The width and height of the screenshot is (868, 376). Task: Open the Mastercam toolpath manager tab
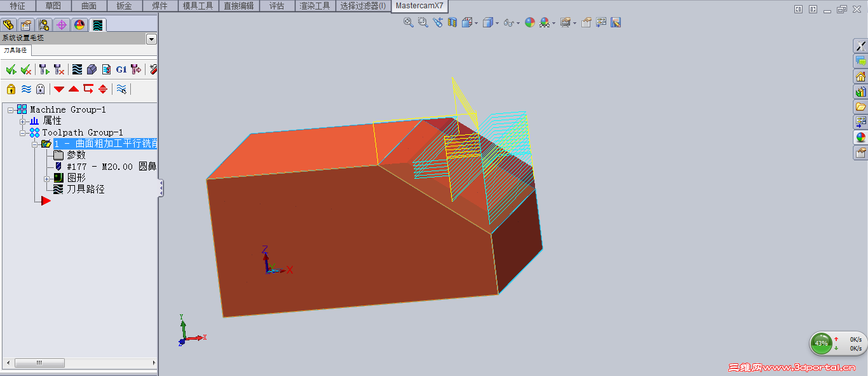(x=97, y=25)
